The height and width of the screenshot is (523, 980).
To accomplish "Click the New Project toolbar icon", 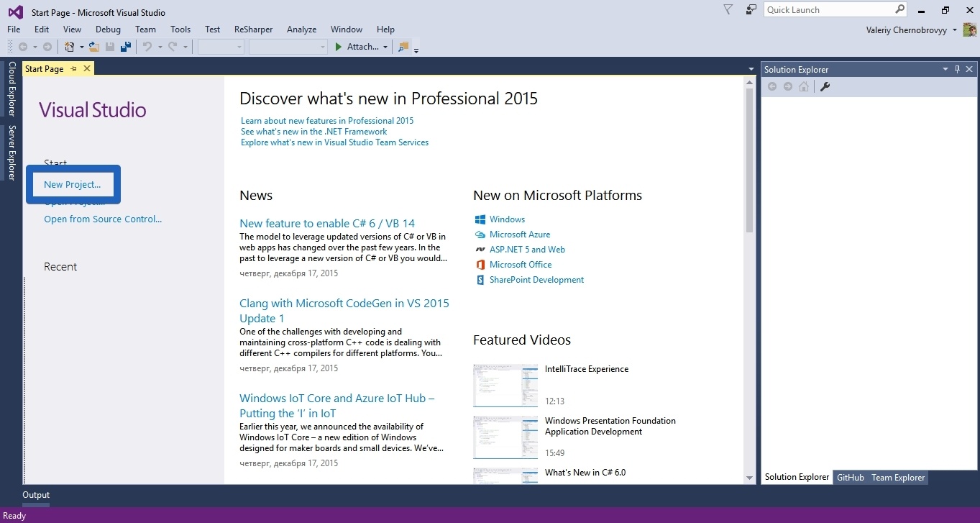I will pyautogui.click(x=70, y=47).
